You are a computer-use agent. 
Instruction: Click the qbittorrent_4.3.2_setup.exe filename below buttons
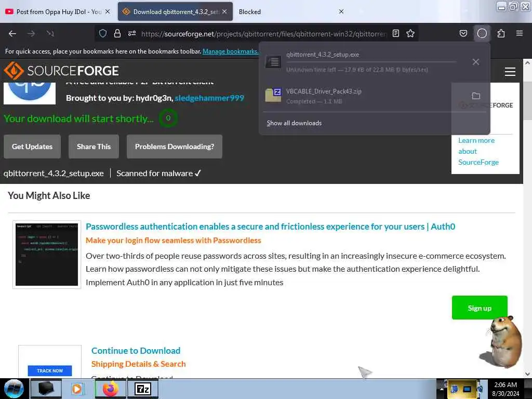[54, 174]
